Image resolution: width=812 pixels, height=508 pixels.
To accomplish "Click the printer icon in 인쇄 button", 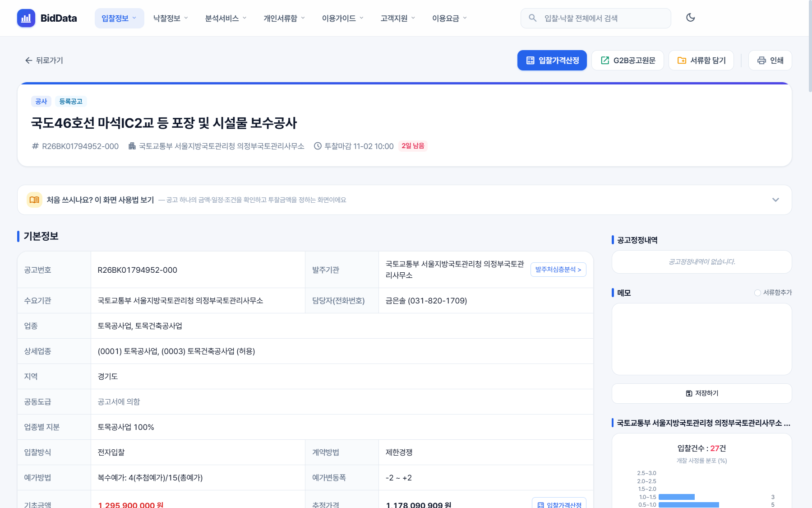I will pyautogui.click(x=761, y=61).
